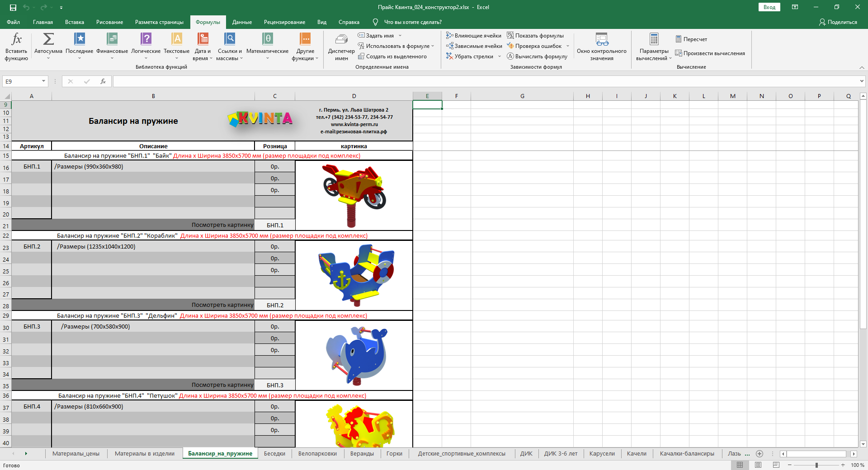Select the dolphin balancer picture
This screenshot has height=470, width=868.
(x=357, y=356)
